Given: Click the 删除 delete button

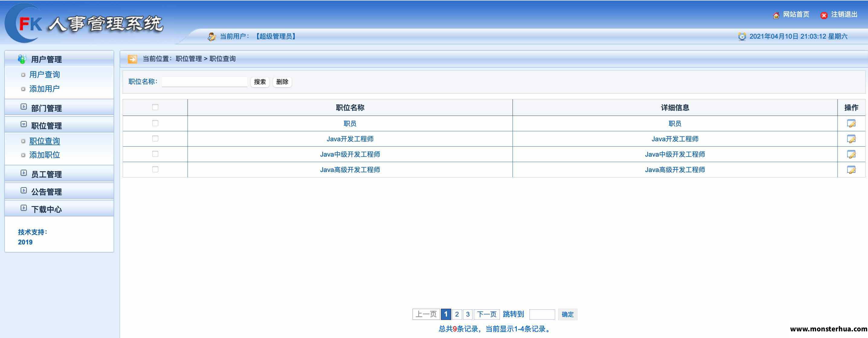Looking at the screenshot, I should pos(282,82).
